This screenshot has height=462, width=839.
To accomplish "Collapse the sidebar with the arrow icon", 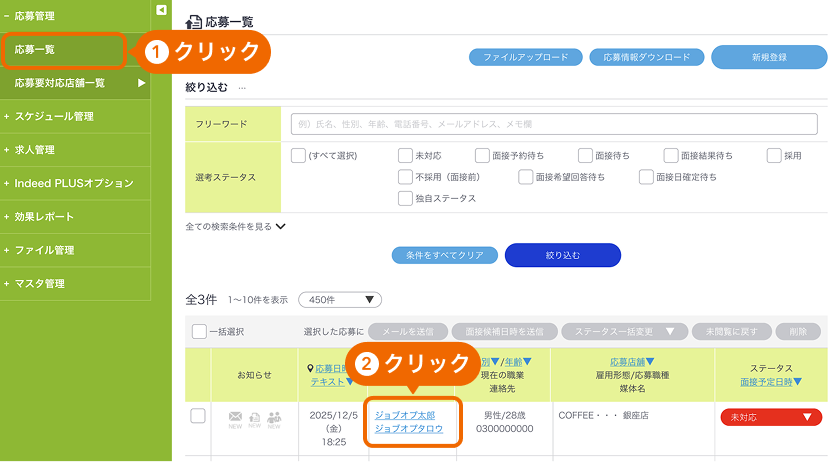I will pyautogui.click(x=161, y=10).
